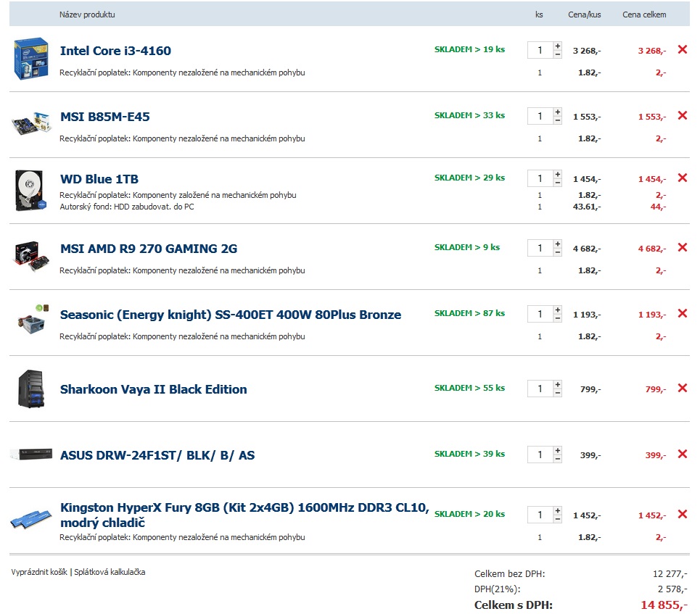Open Sharkoon Vaya II Black Edition link
This screenshot has width=700, height=614.
pos(154,389)
